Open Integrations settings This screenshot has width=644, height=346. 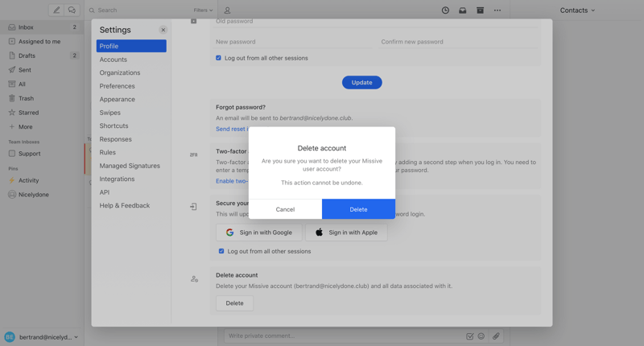(131, 179)
